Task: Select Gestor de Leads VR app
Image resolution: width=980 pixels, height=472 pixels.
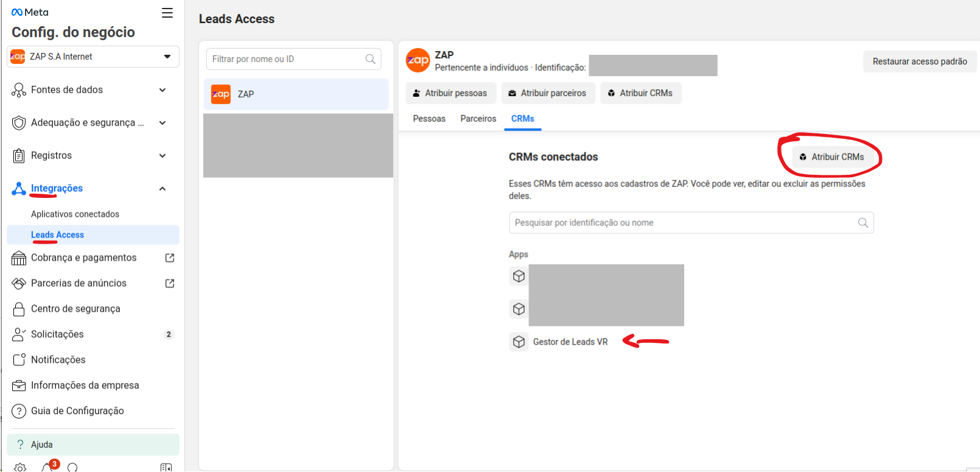Action: click(570, 343)
